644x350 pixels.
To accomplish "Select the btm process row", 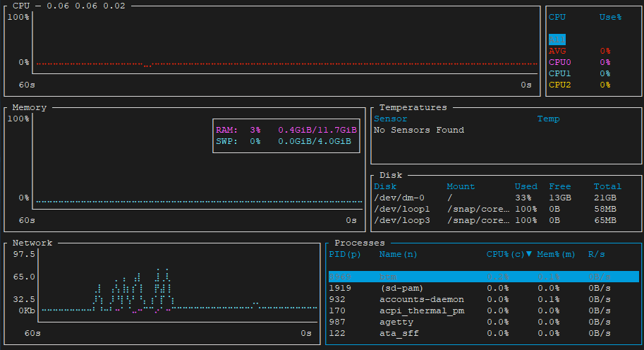I will [x=483, y=277].
